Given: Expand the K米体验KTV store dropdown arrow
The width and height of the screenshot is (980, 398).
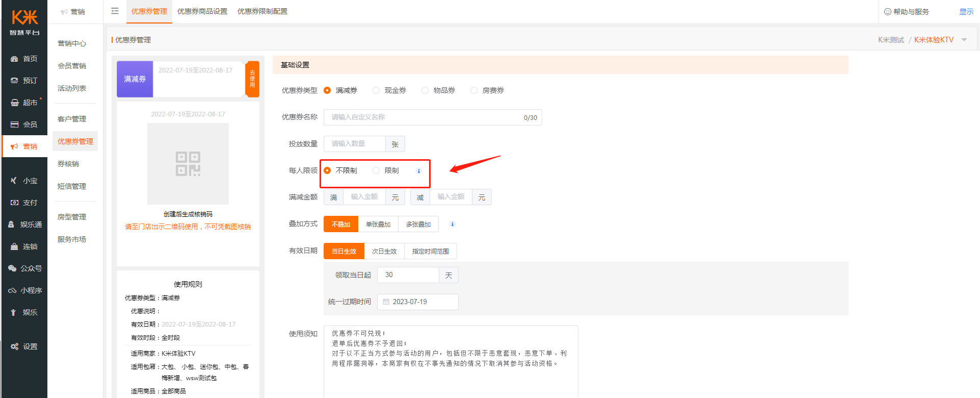Looking at the screenshot, I should point(964,40).
